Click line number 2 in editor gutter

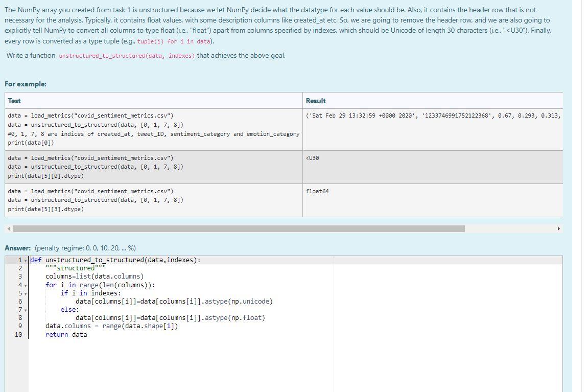tap(20, 268)
